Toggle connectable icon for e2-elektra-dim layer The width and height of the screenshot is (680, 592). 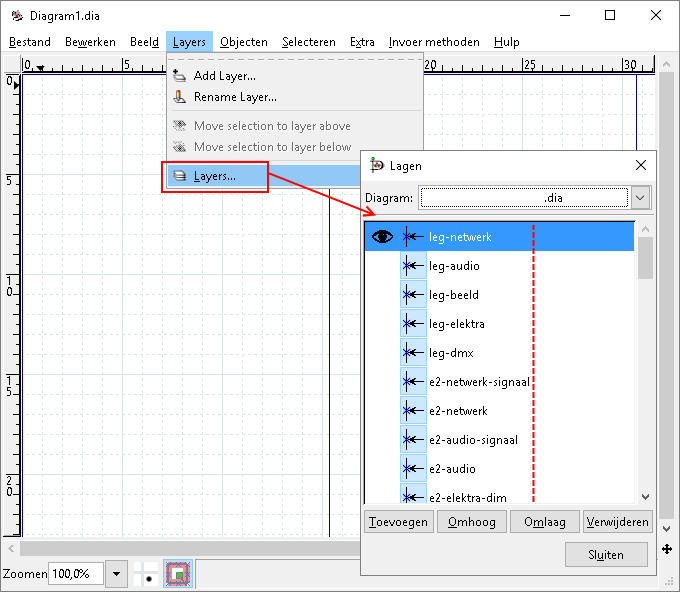point(413,494)
